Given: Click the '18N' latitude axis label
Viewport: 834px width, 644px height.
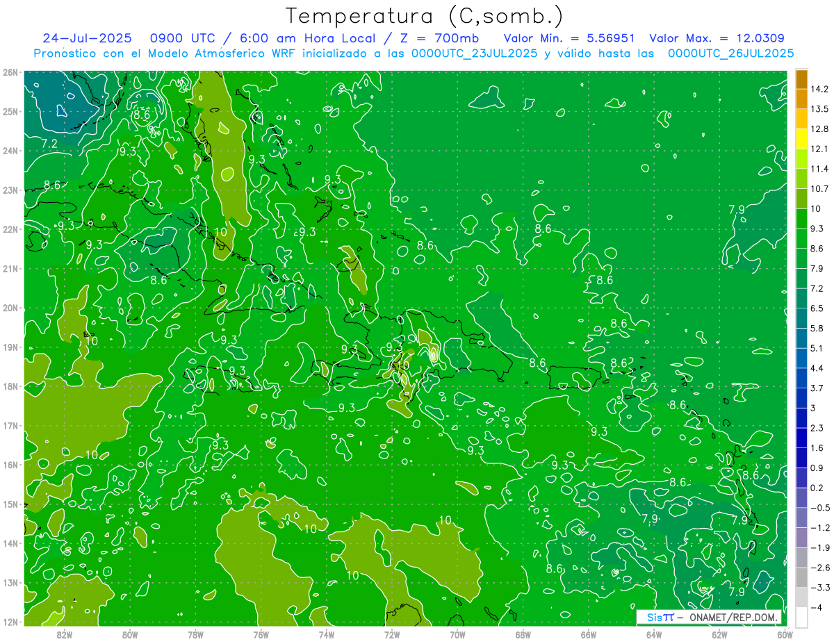Looking at the screenshot, I should (10, 386).
